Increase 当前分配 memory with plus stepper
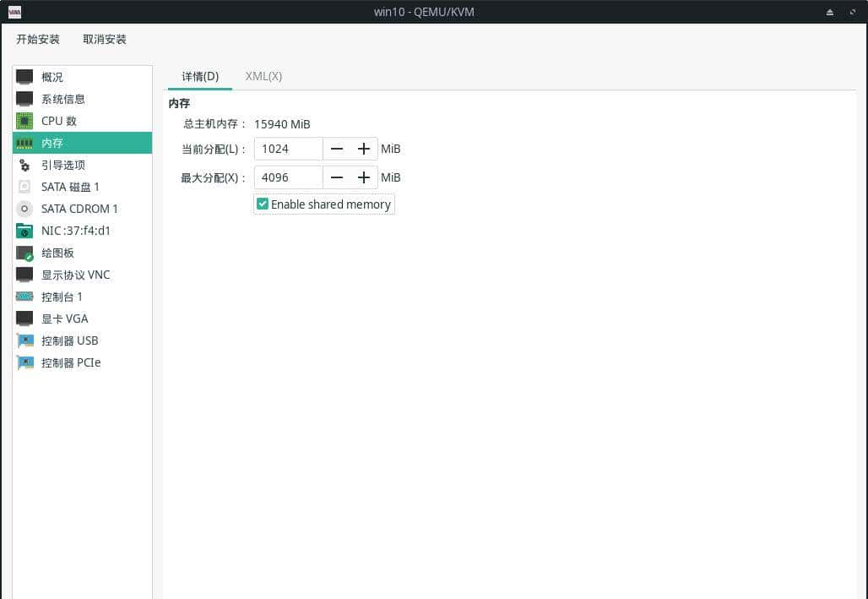Image resolution: width=868 pixels, height=599 pixels. (364, 149)
